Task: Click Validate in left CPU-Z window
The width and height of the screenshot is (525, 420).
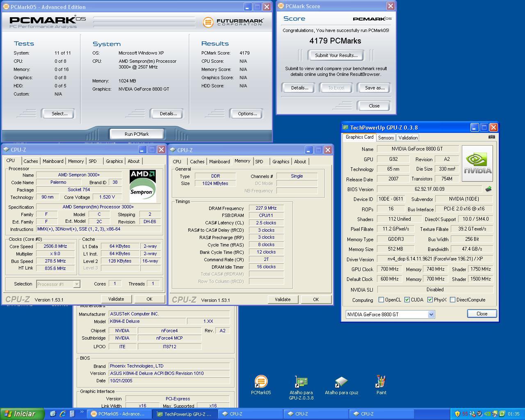Action: tap(116, 299)
